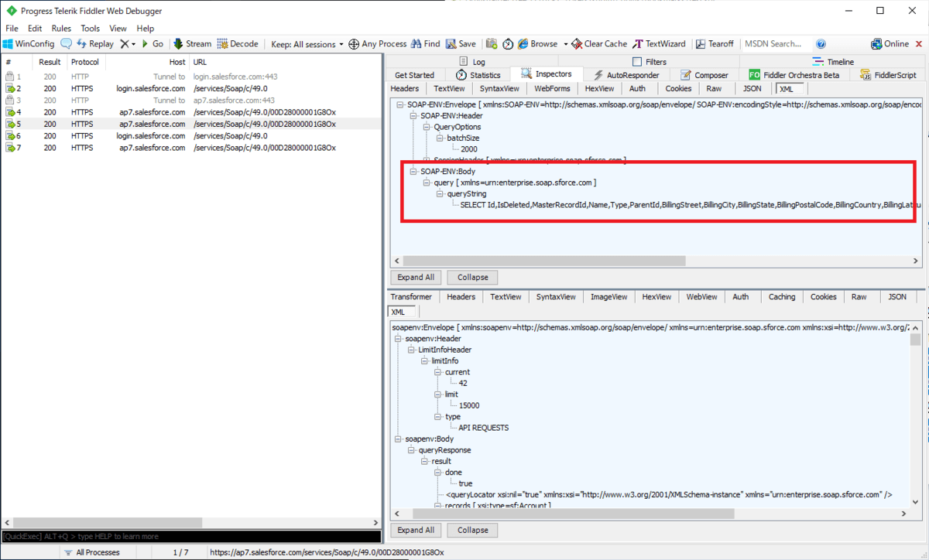
Task: Select response Transformer tab
Action: [x=411, y=296]
